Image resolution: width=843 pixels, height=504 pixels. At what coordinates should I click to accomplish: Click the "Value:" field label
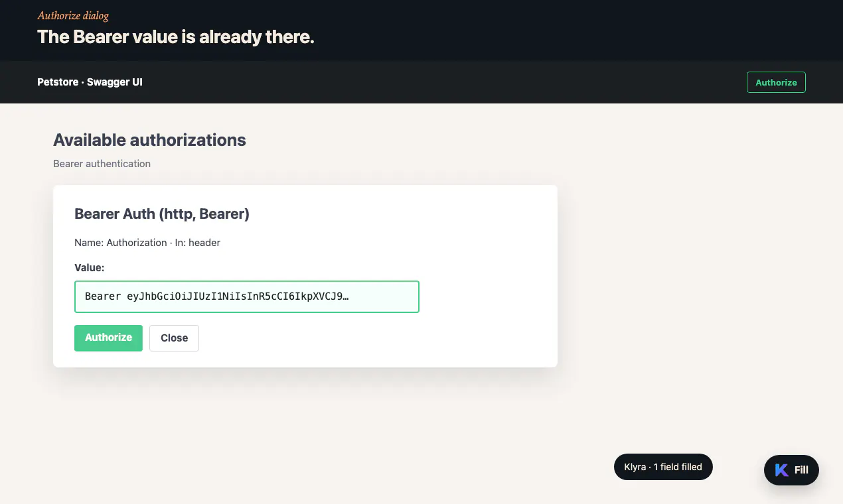(90, 268)
